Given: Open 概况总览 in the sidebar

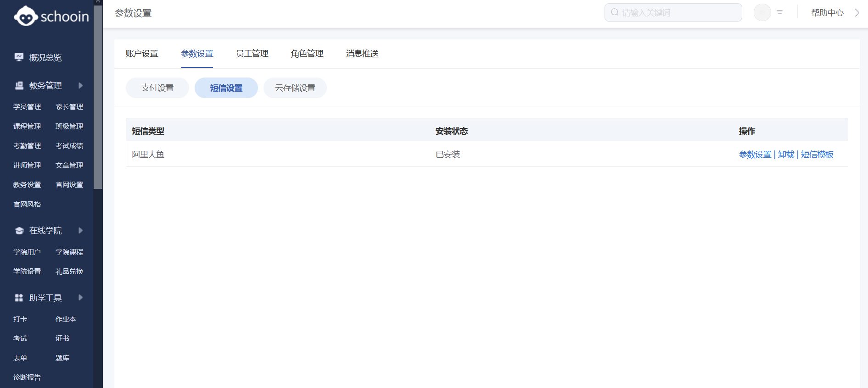Looking at the screenshot, I should 45,57.
